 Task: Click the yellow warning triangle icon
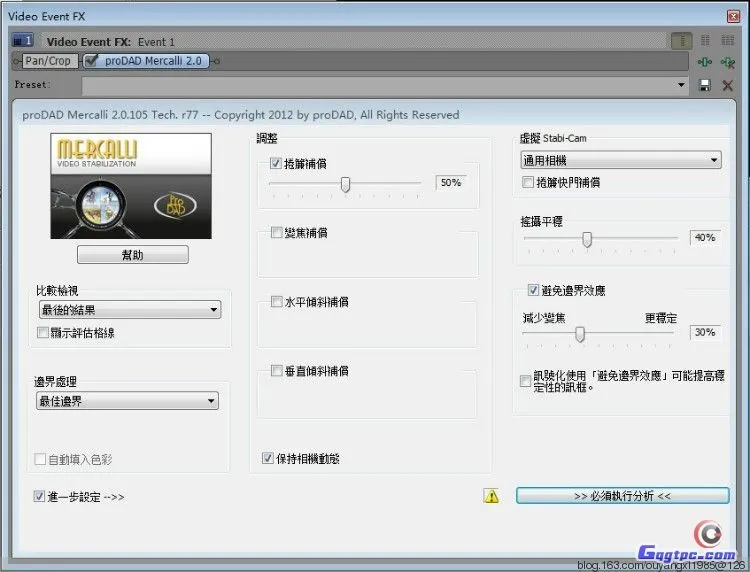point(491,496)
